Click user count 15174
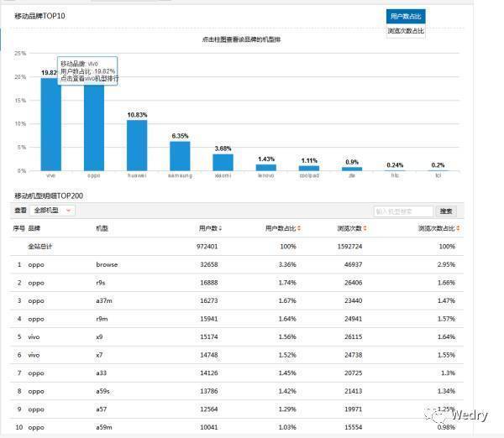Image resolution: width=504 pixels, height=438 pixels. click(209, 336)
